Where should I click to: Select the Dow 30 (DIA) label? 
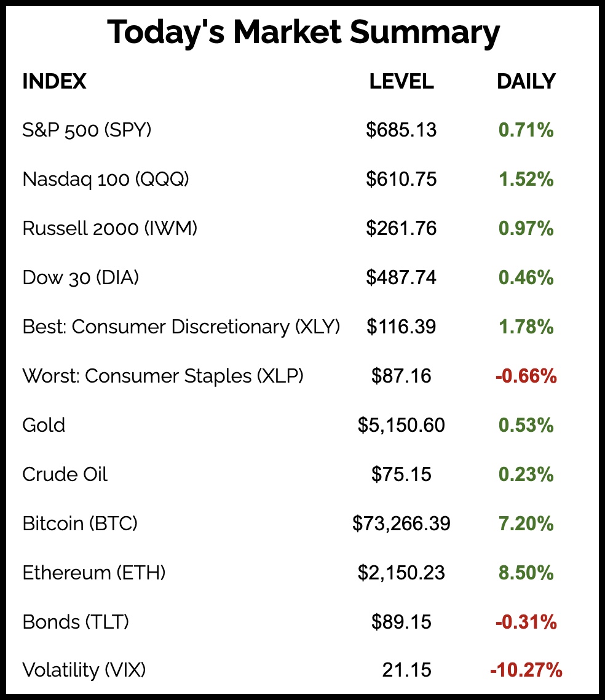click(81, 277)
